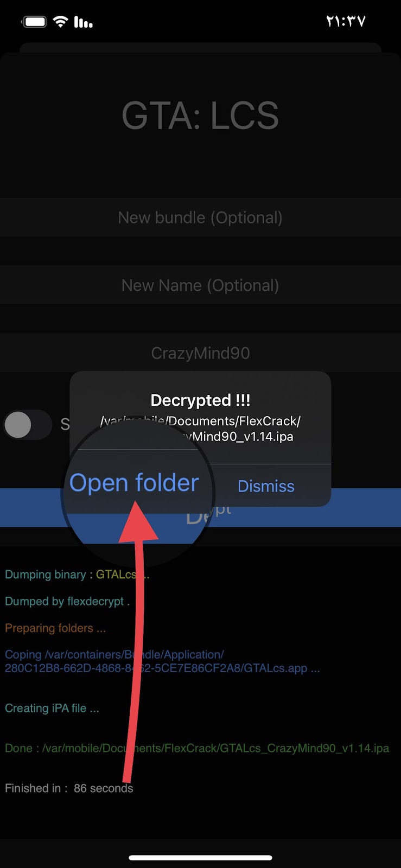401x868 pixels.
Task: Tap the Wi-Fi icon in status bar
Action: (x=61, y=22)
